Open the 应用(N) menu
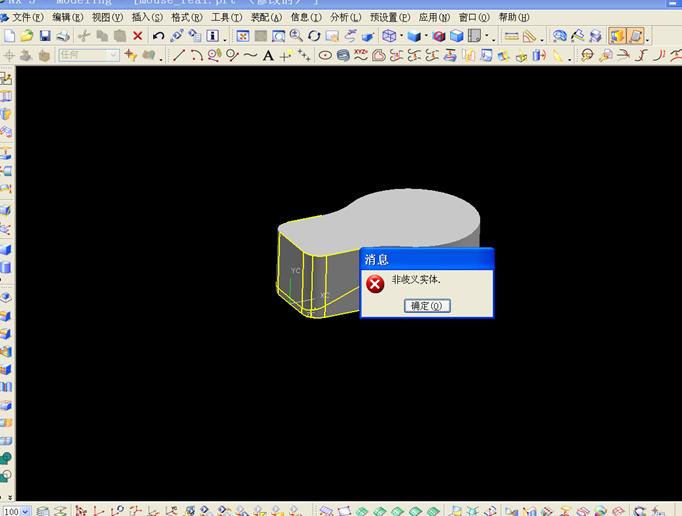The width and height of the screenshot is (682, 516). (x=434, y=17)
